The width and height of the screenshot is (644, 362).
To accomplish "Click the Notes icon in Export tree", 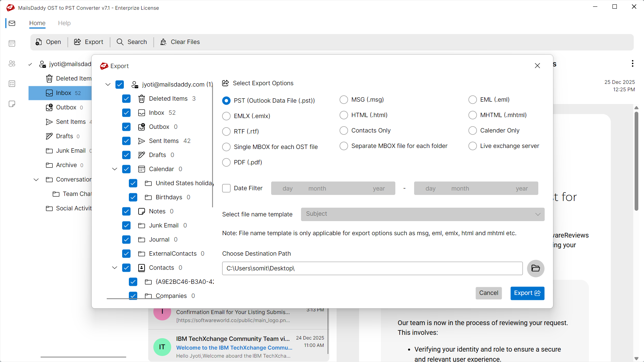I will pos(142,211).
